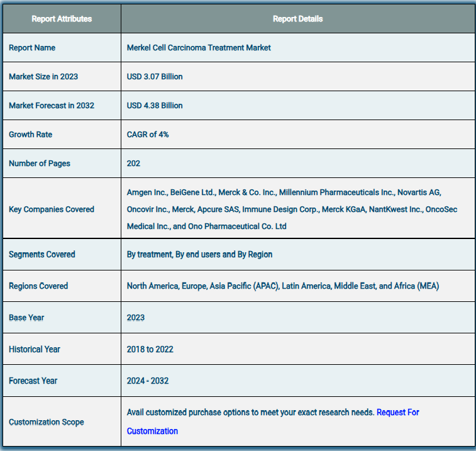This screenshot has height=451, width=476.
Task: Select the 'USD 4.38 Billion' value
Action: [x=155, y=106]
